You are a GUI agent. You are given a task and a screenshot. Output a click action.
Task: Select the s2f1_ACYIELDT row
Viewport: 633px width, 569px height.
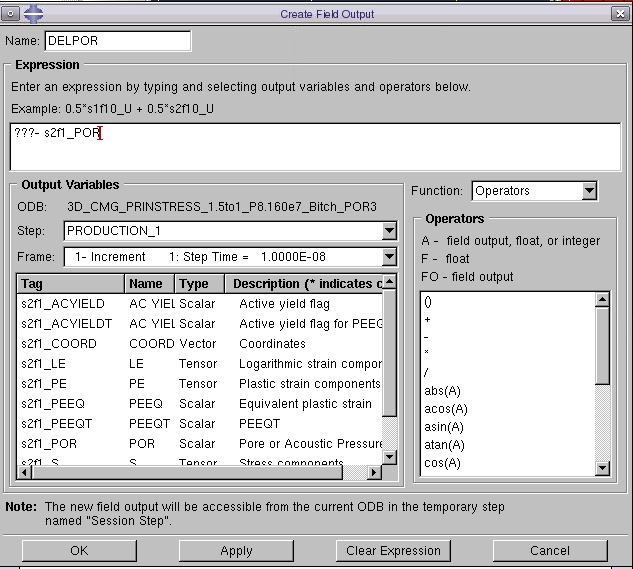click(x=200, y=323)
